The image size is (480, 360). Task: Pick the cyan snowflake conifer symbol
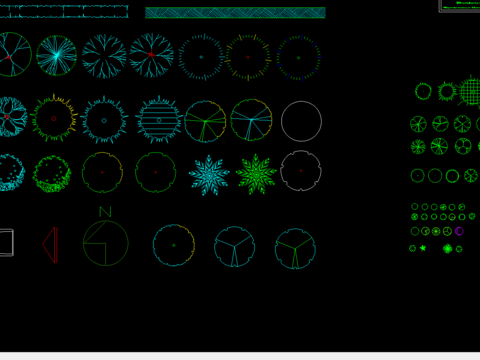pos(209,175)
